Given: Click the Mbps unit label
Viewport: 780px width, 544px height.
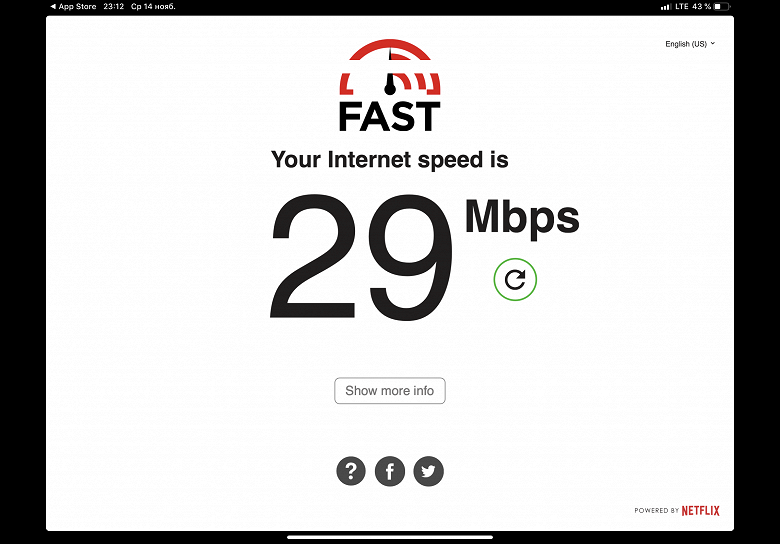Looking at the screenshot, I should coord(522,217).
